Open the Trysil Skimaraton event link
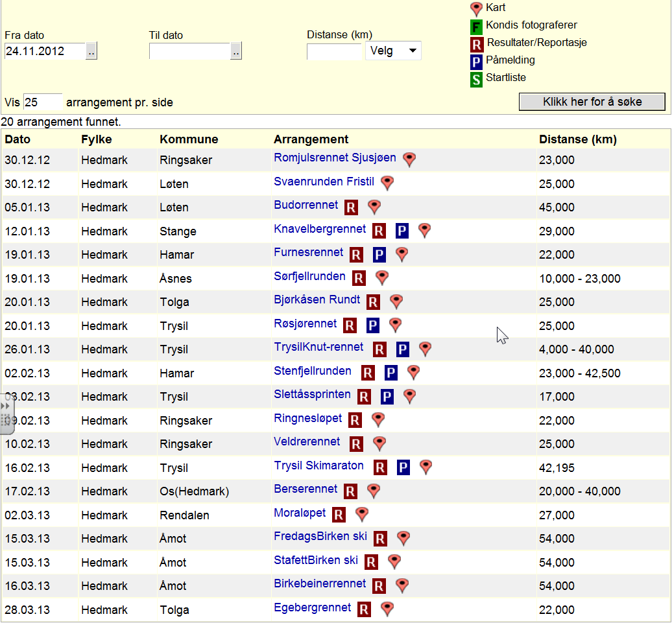The height and width of the screenshot is (623, 672). tap(318, 465)
